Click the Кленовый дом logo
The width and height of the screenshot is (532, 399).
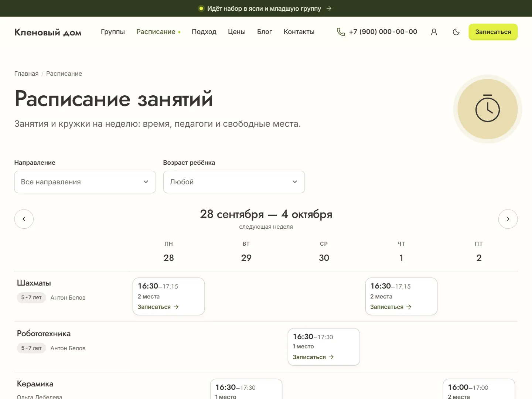(48, 32)
